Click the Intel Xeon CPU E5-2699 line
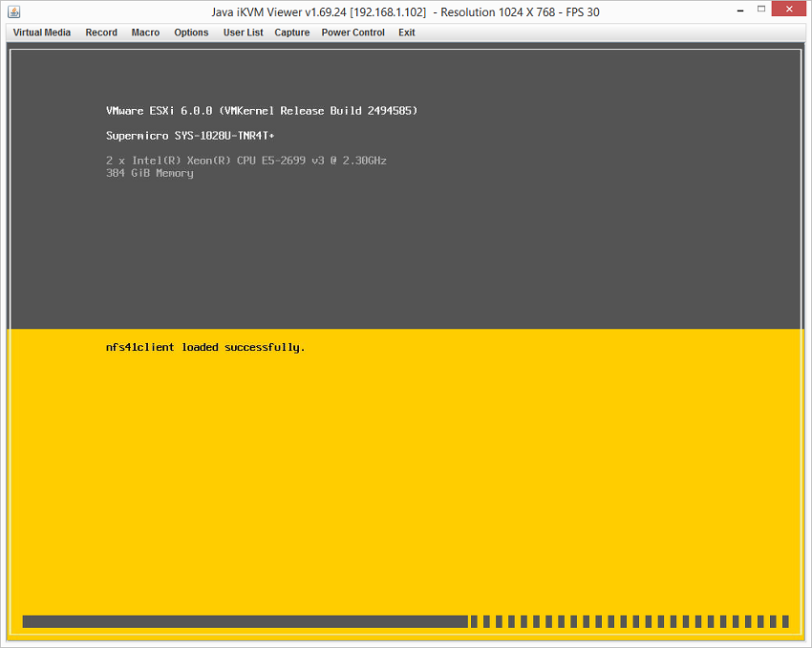812x648 pixels. [246, 161]
